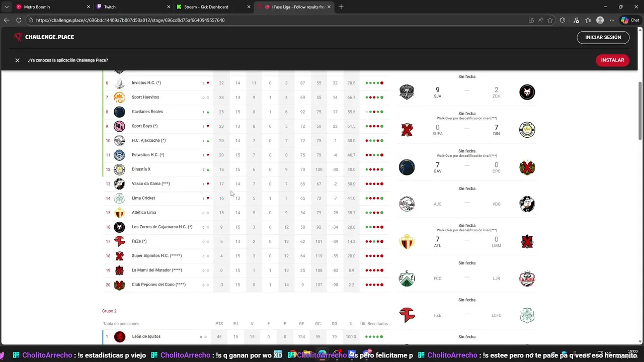The height and width of the screenshot is (362, 644).
Task: Click the Los Zorros de Cajamarca logo
Action: click(119, 227)
